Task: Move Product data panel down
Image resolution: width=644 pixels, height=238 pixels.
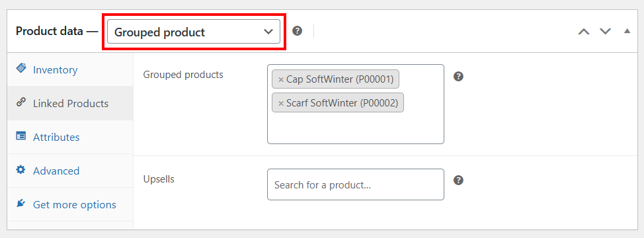Action: [606, 32]
